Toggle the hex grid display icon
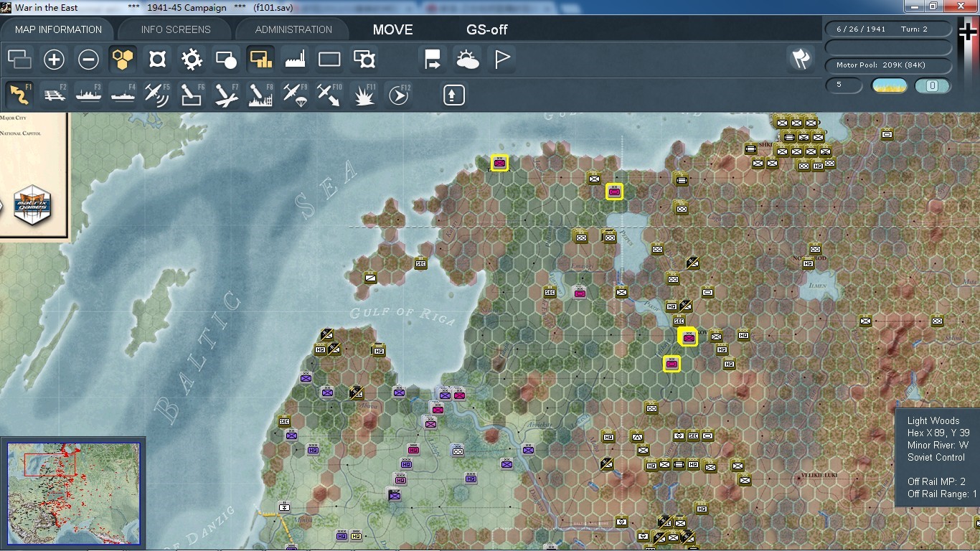980x551 pixels. [x=123, y=60]
